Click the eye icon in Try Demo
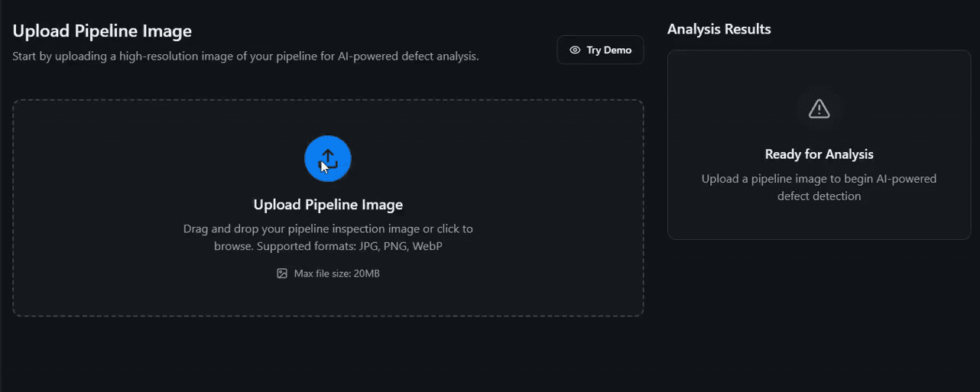 (575, 50)
